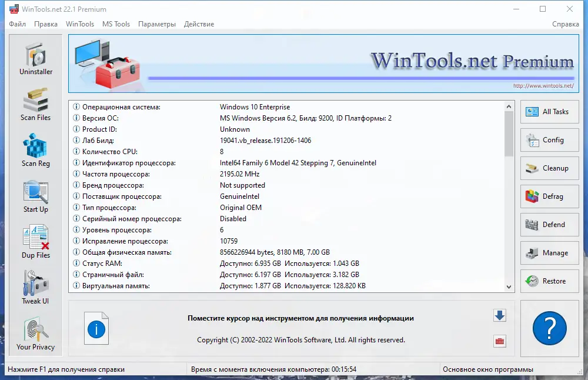The image size is (588, 380).
Task: Open the Действие menu
Action: (x=199, y=24)
